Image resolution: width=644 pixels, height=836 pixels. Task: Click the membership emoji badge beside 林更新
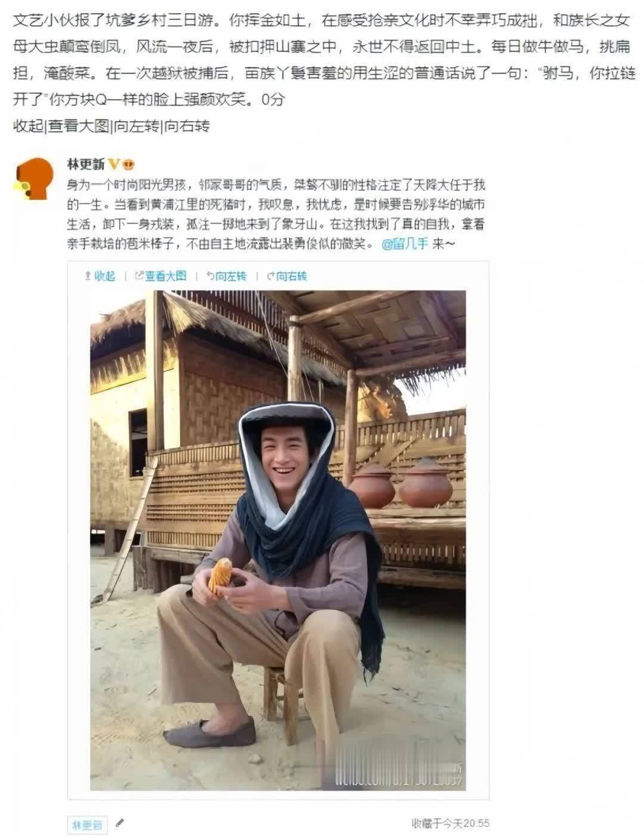click(127, 164)
